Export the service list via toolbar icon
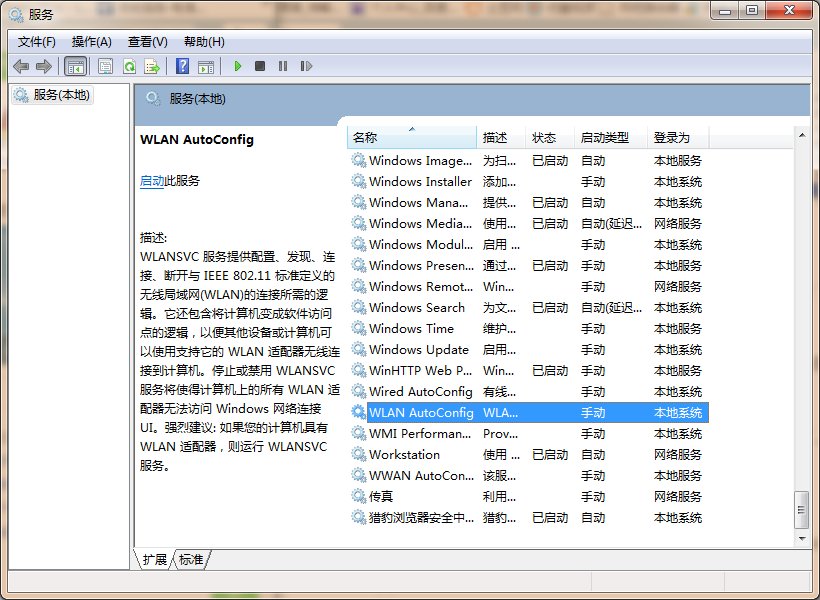The image size is (820, 600). coord(152,66)
